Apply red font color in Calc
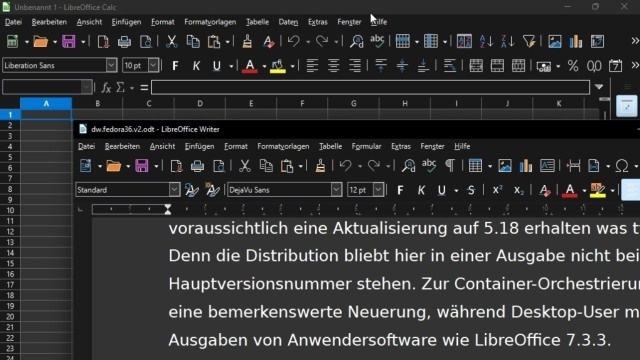Viewport: 640px width, 360px height. click(250, 66)
